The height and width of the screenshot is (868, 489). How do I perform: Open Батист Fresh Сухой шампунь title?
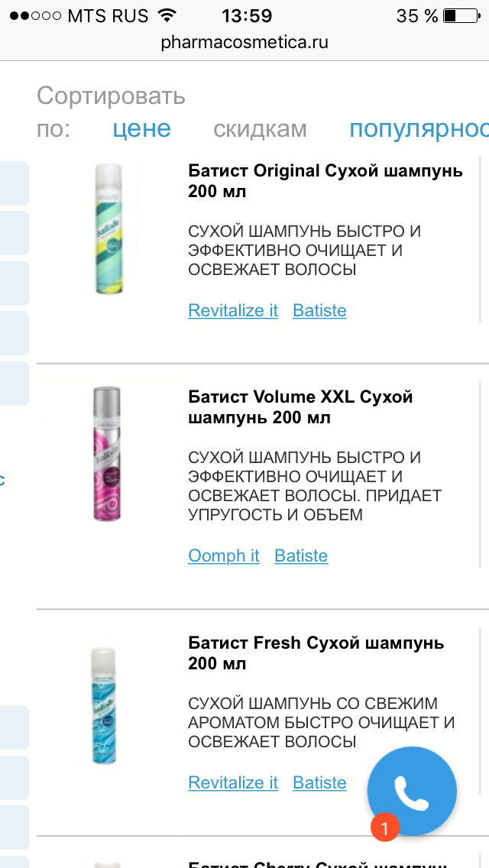tap(316, 653)
